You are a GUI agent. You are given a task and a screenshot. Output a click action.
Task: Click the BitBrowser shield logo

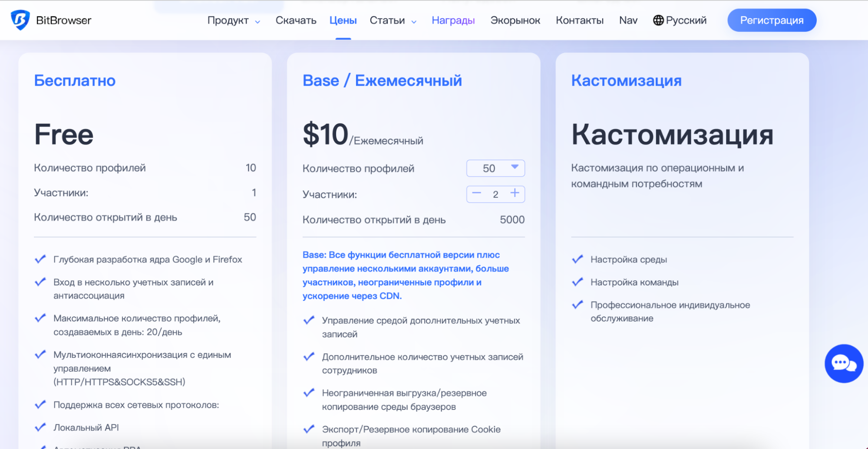[20, 20]
